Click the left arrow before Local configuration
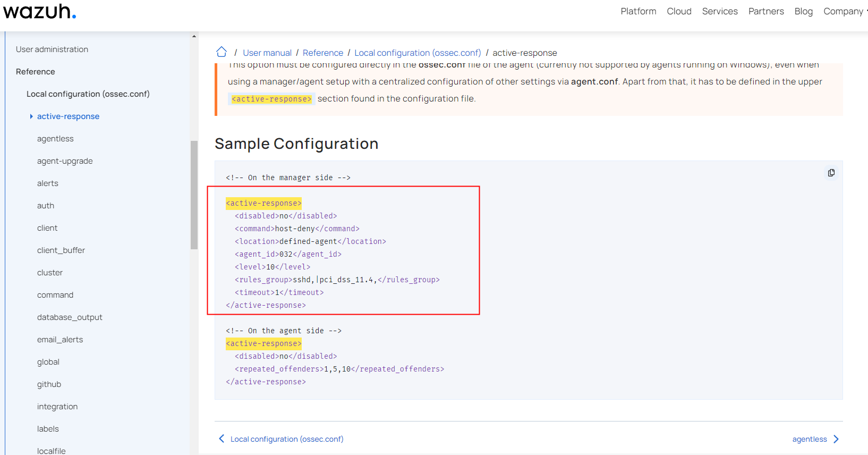Viewport: 868px width, 455px height. 222,439
